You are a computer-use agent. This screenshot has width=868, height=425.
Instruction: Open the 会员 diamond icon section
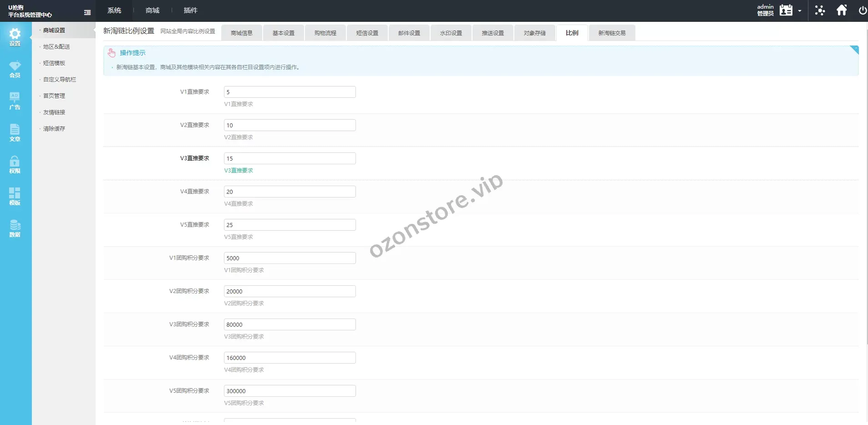click(x=15, y=69)
